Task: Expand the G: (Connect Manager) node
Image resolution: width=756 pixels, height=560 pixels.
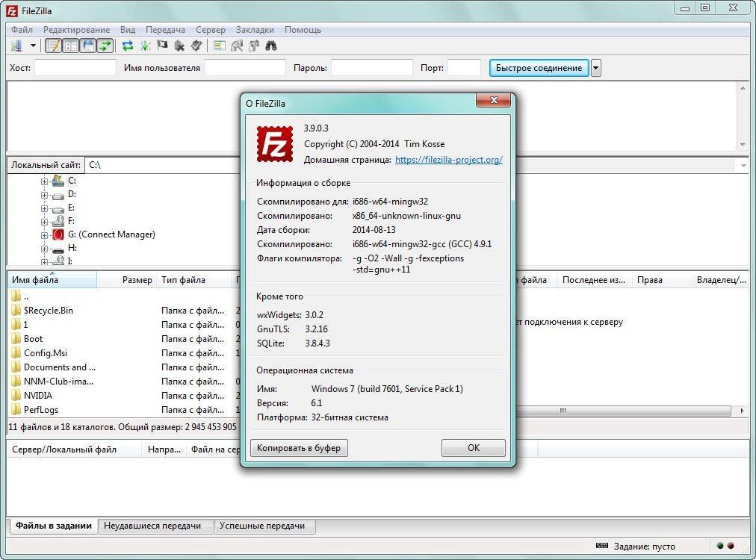Action: click(x=44, y=235)
